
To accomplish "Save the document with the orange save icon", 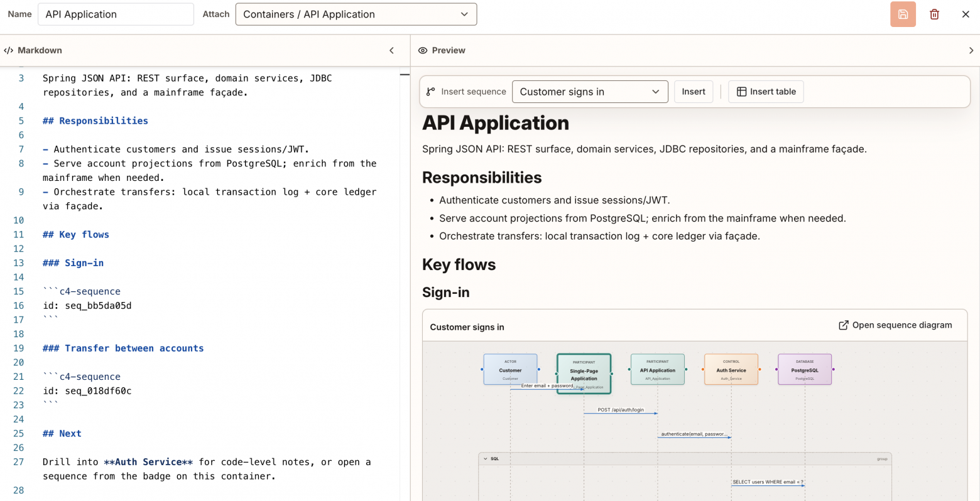I will 903,14.
